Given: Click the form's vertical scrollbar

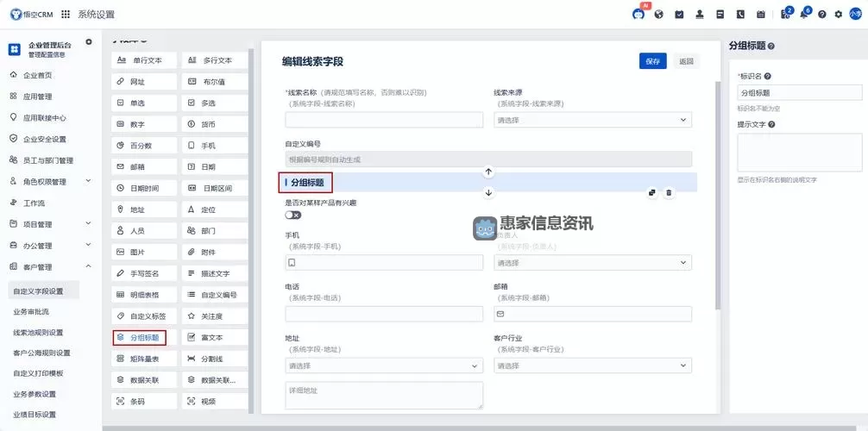Looking at the screenshot, I should coord(718,195).
